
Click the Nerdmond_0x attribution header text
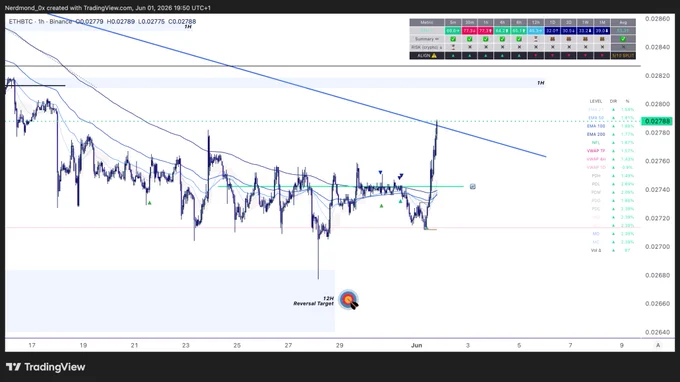coord(108,8)
